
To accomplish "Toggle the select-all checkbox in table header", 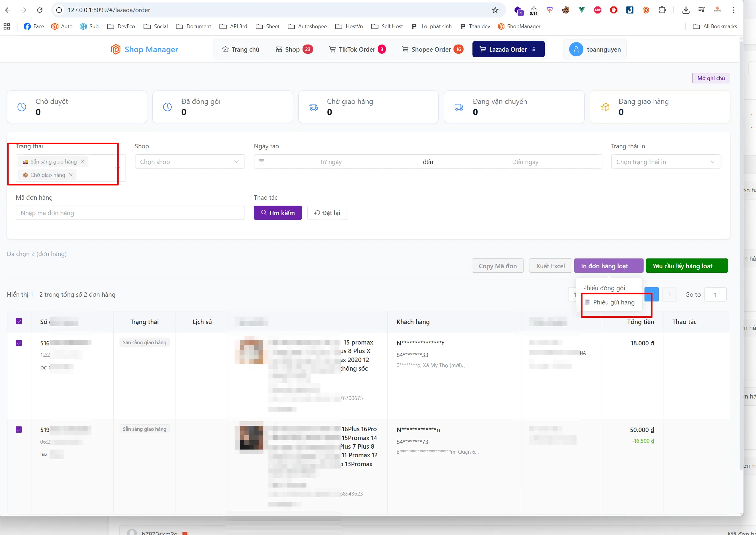I will click(x=19, y=321).
